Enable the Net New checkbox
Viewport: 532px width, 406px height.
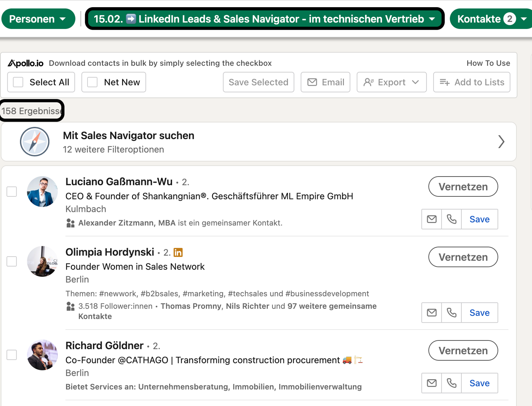(92, 82)
